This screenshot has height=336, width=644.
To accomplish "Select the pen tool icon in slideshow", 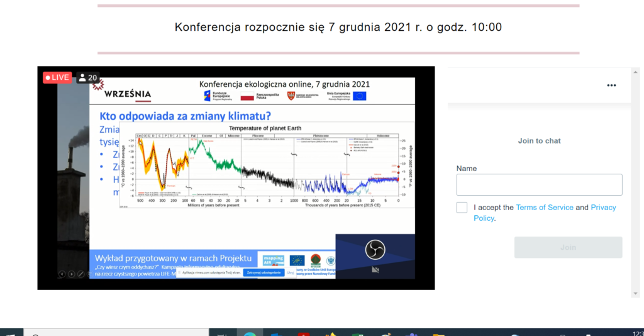I will [81, 274].
